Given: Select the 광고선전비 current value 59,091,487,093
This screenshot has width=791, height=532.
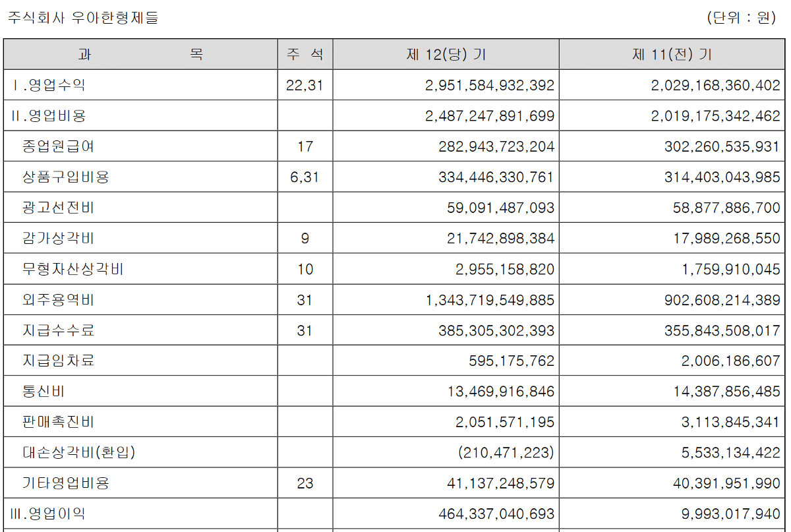Looking at the screenshot, I should pos(501,208).
